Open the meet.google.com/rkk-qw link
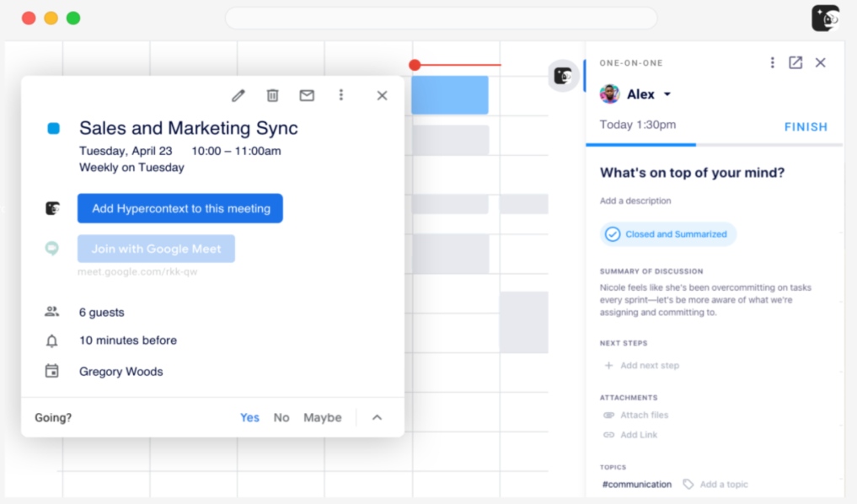The width and height of the screenshot is (857, 504). coord(137,271)
